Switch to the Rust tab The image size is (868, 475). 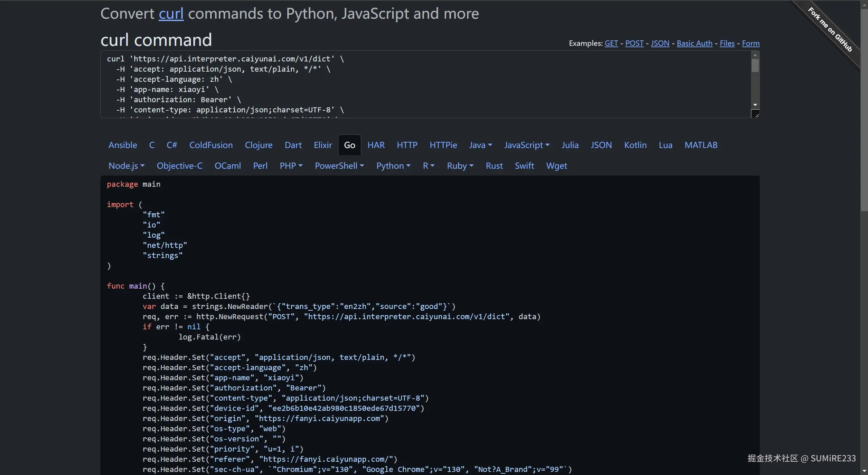(x=494, y=166)
